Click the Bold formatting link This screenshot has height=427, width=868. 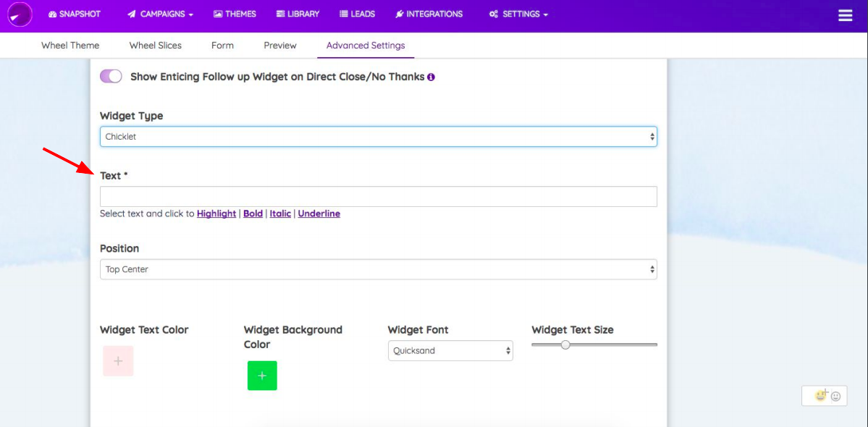(x=253, y=213)
